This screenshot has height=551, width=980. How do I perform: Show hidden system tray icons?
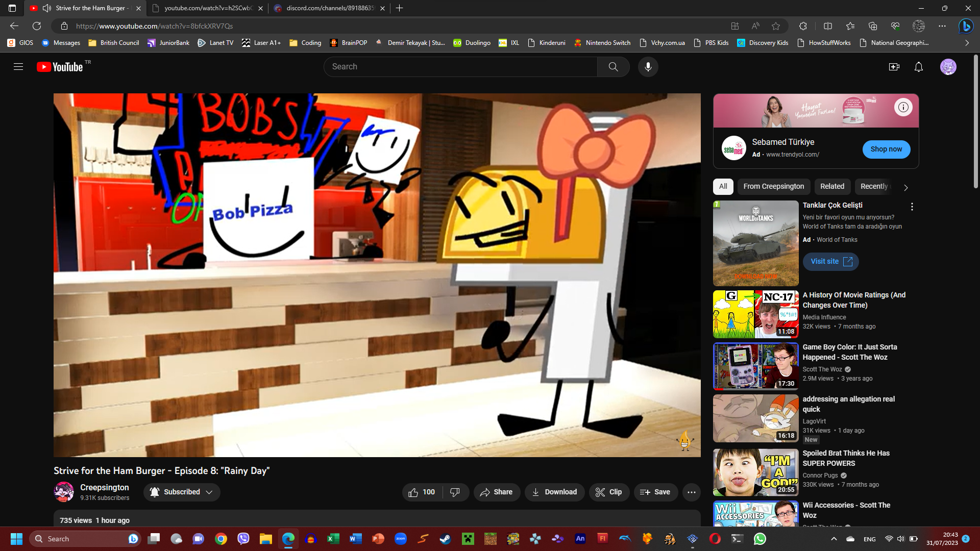tap(834, 539)
